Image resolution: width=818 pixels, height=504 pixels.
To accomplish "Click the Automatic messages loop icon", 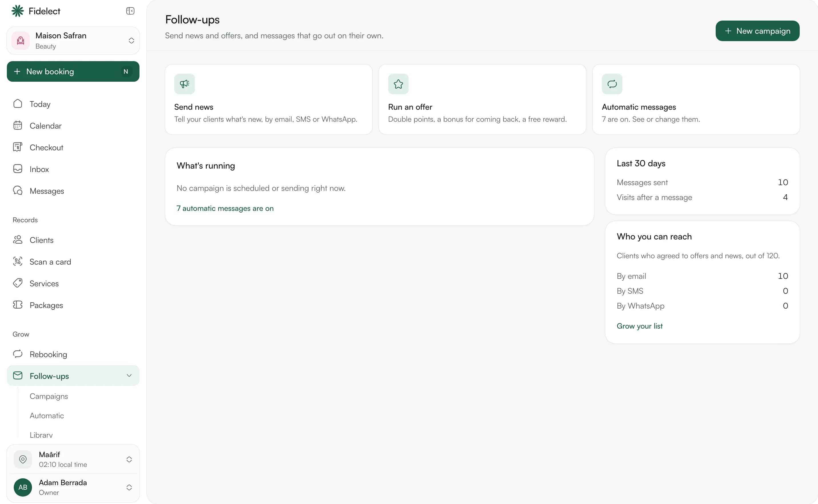I will point(612,84).
